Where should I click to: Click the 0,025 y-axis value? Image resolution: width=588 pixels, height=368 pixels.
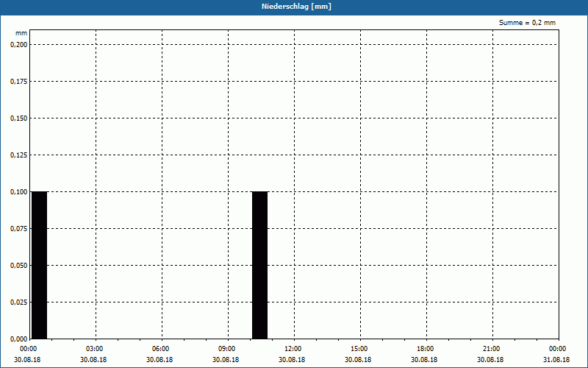coord(19,302)
